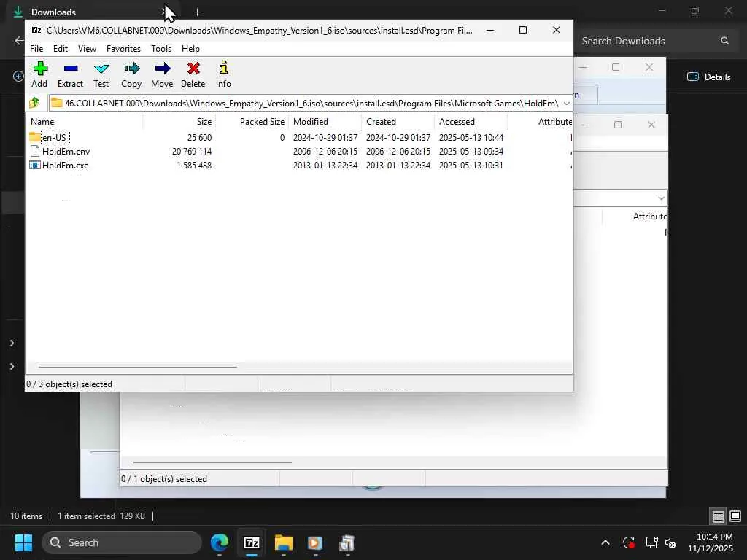
Task: Click the taskbar Search box
Action: (x=122, y=542)
